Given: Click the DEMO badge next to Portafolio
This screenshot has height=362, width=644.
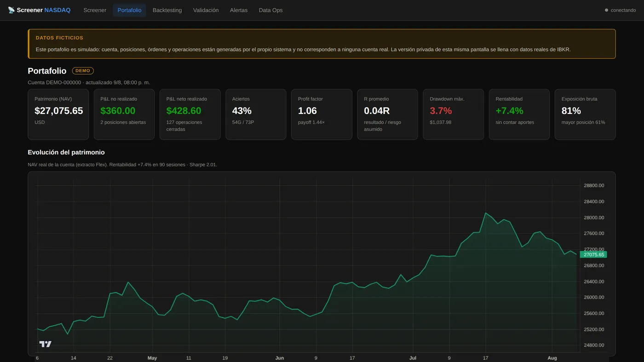Looking at the screenshot, I should 83,71.
